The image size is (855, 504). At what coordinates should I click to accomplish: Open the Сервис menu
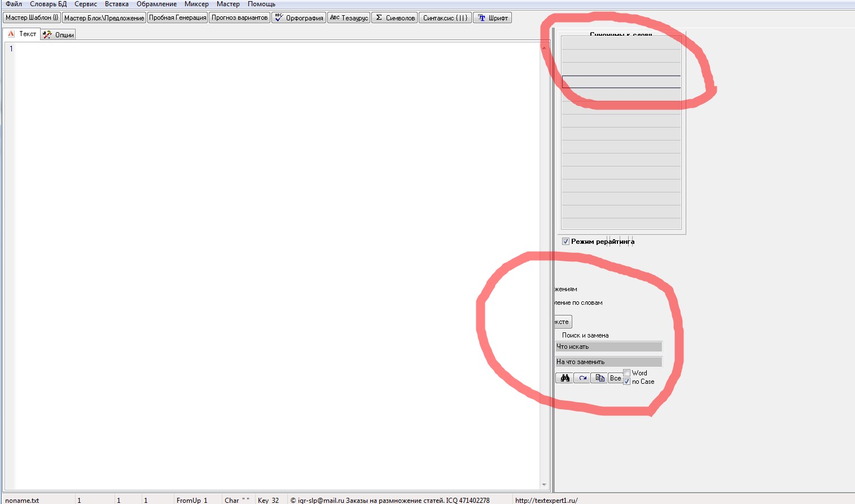[x=86, y=4]
